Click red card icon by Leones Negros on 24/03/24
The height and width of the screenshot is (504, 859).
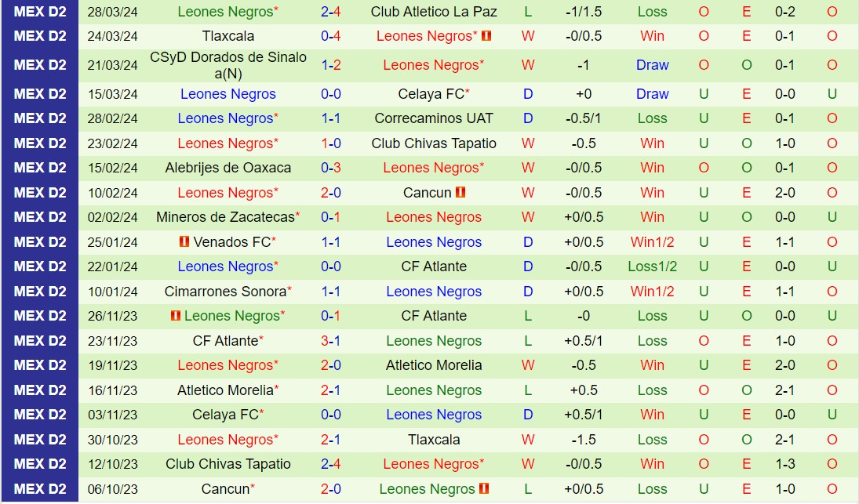pyautogui.click(x=486, y=36)
